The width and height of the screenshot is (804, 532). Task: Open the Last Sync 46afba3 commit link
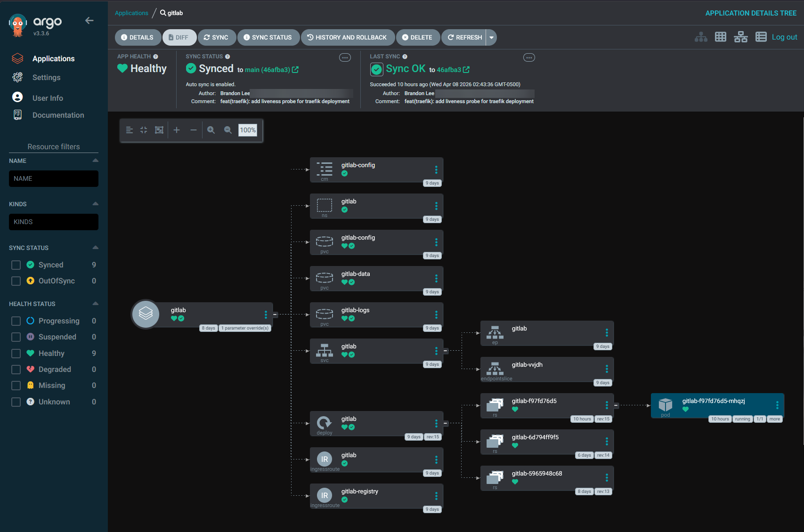(453, 70)
